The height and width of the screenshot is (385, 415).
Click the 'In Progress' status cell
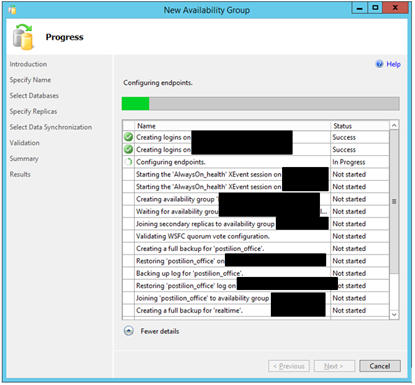coord(360,162)
